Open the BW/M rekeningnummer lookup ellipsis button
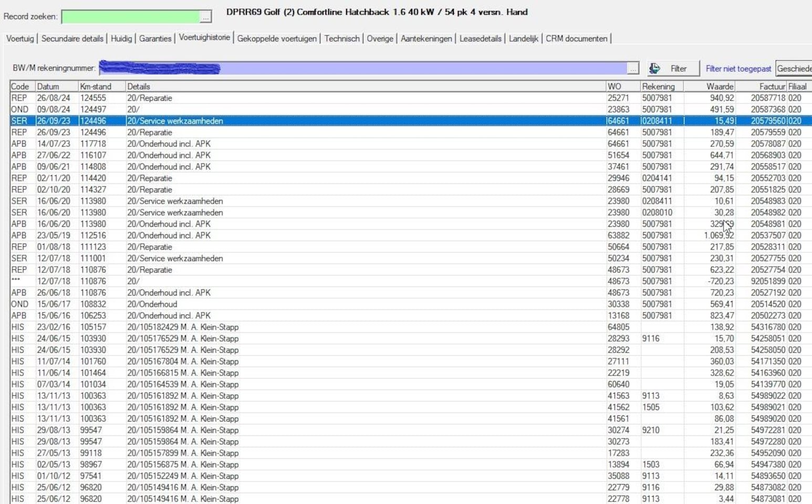Viewport: 812px width, 504px height. click(x=633, y=69)
